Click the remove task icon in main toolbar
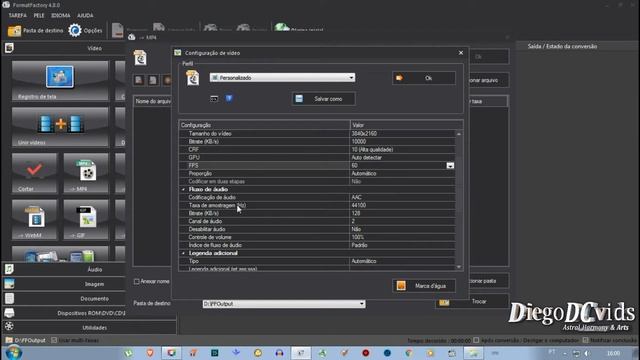 (x=118, y=30)
